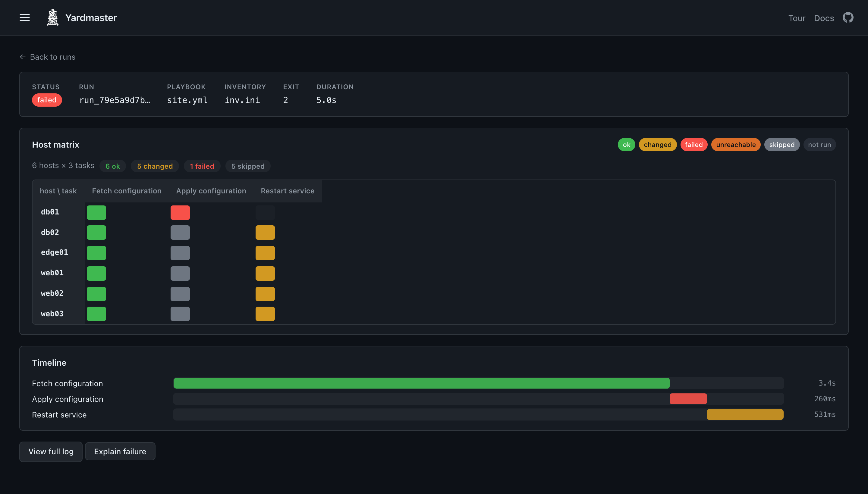This screenshot has width=868, height=494.
Task: Click the inv.ini inventory value
Action: tap(242, 100)
